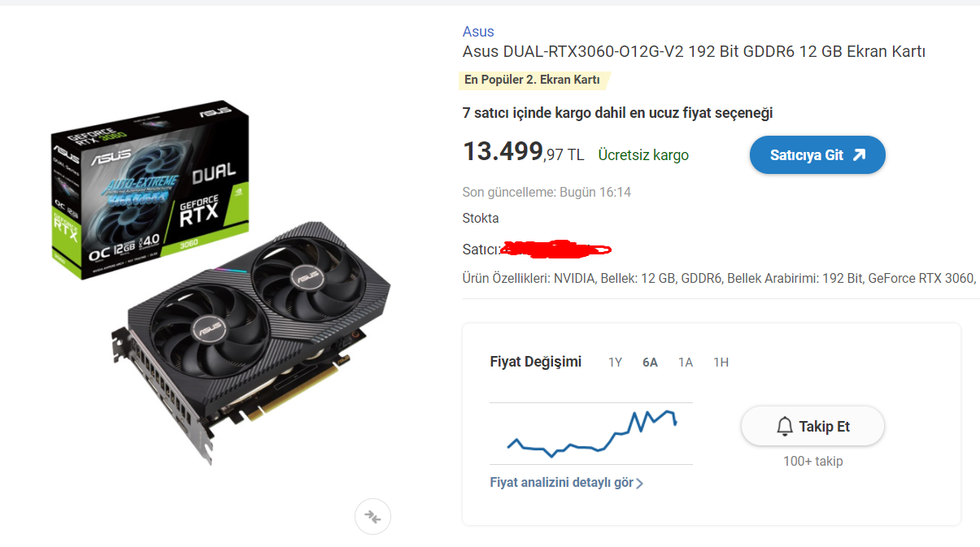Select the 1Y price range tab
980x547 pixels.
coord(615,362)
